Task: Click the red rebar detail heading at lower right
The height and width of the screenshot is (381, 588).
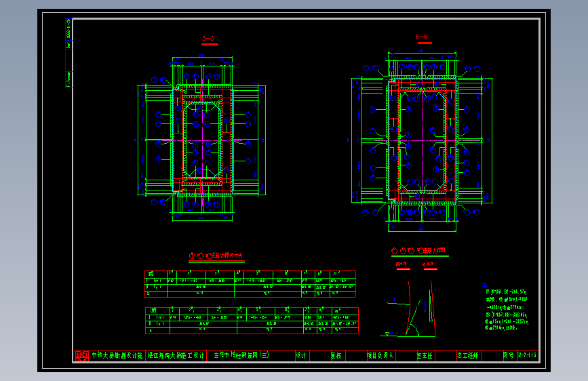Action: (418, 251)
